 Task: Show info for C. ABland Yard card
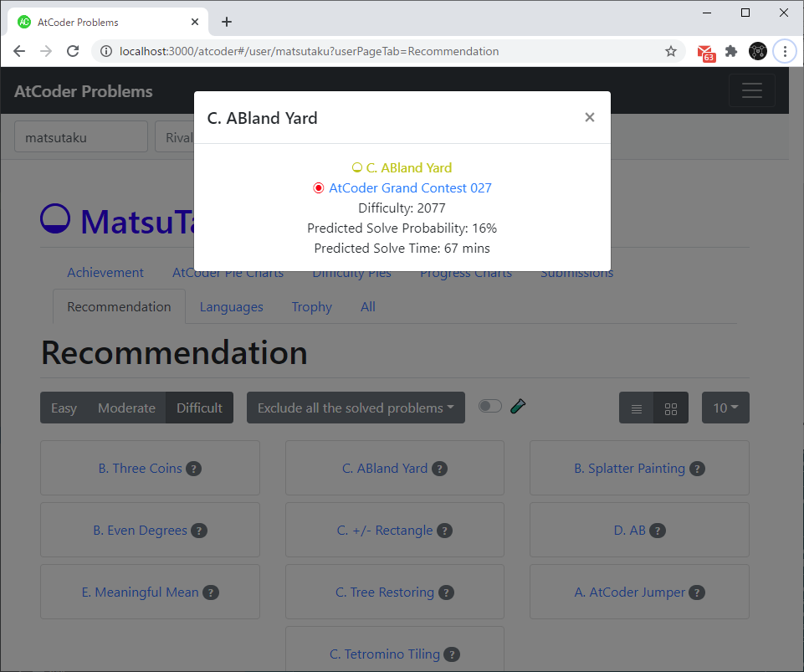click(x=439, y=469)
